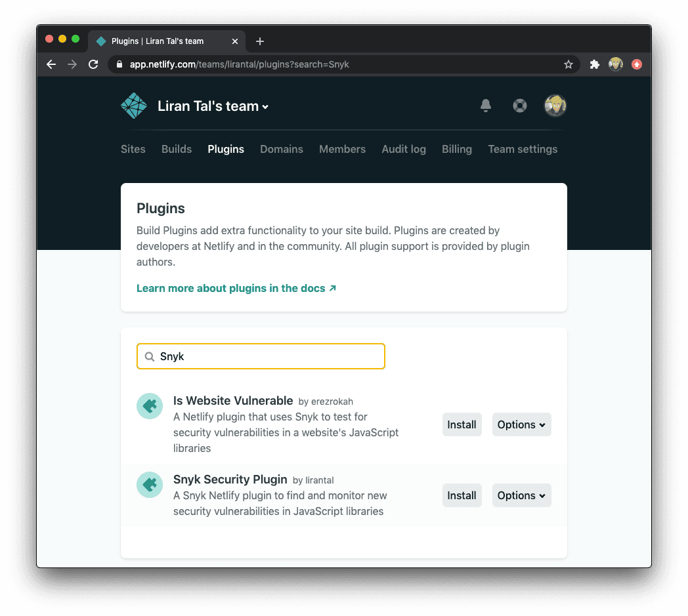Open Options dropdown for Is Website Vulnerable
Image resolution: width=688 pixels, height=616 pixels.
[x=521, y=424]
